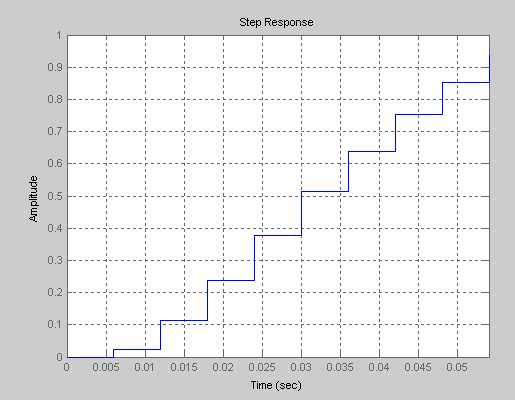Select the Time (sec) x-axis label
This screenshot has height=400, width=515.
(276, 385)
